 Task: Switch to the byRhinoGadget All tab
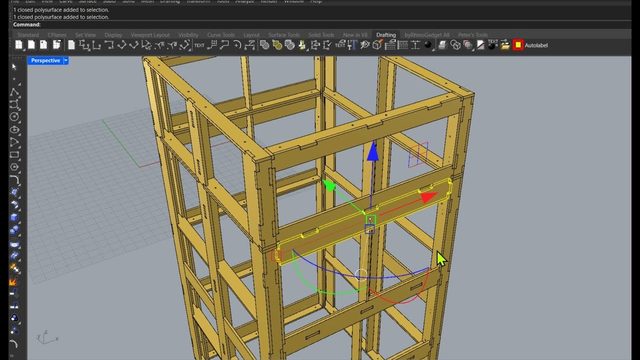(x=427, y=35)
